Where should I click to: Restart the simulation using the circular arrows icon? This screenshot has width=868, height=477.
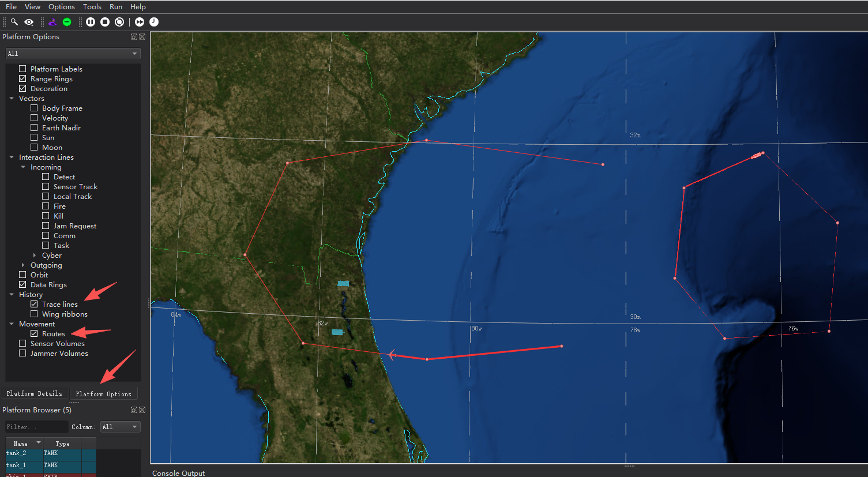pos(119,22)
